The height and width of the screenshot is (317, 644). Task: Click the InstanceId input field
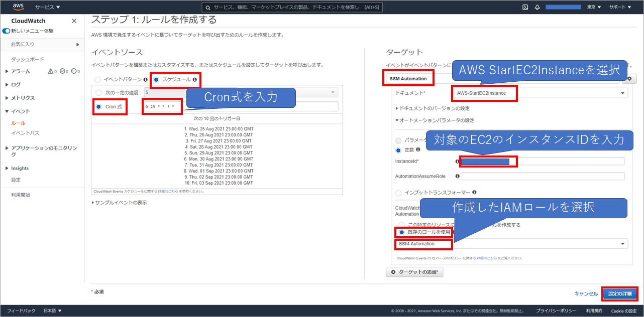(x=543, y=162)
